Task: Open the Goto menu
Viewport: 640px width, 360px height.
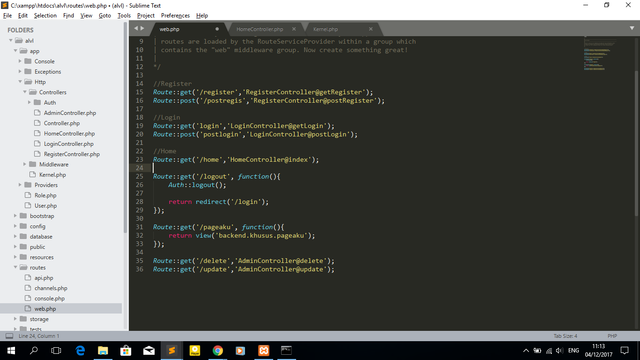Action: tap(105, 16)
